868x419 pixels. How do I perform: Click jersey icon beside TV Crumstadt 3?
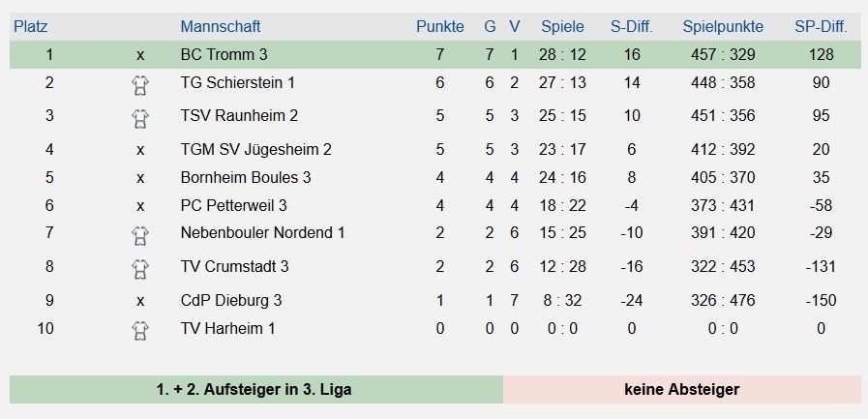(140, 270)
